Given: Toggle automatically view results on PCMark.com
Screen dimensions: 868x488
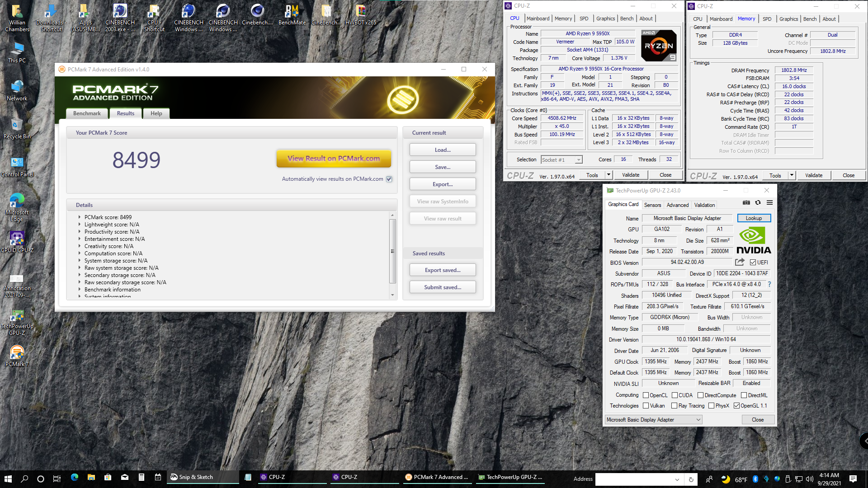Looking at the screenshot, I should (x=389, y=179).
